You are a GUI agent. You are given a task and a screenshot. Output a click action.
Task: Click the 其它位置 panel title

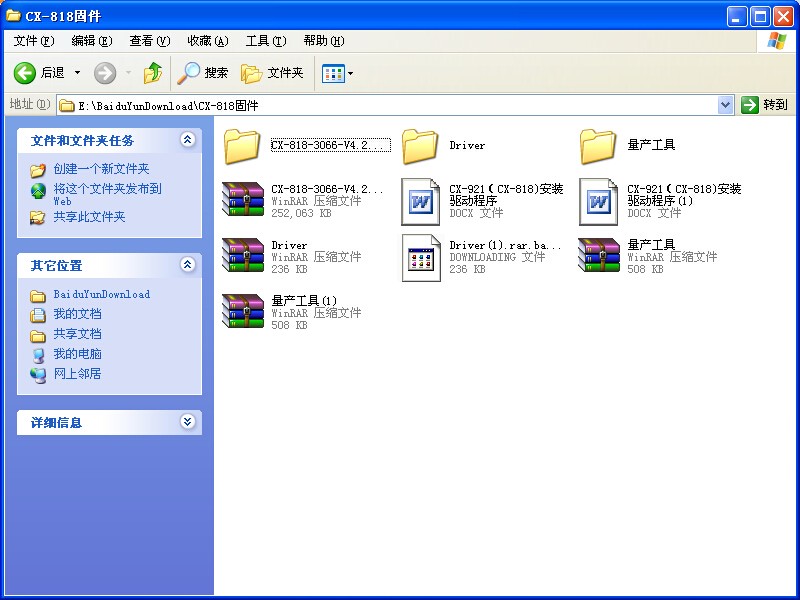click(x=56, y=266)
